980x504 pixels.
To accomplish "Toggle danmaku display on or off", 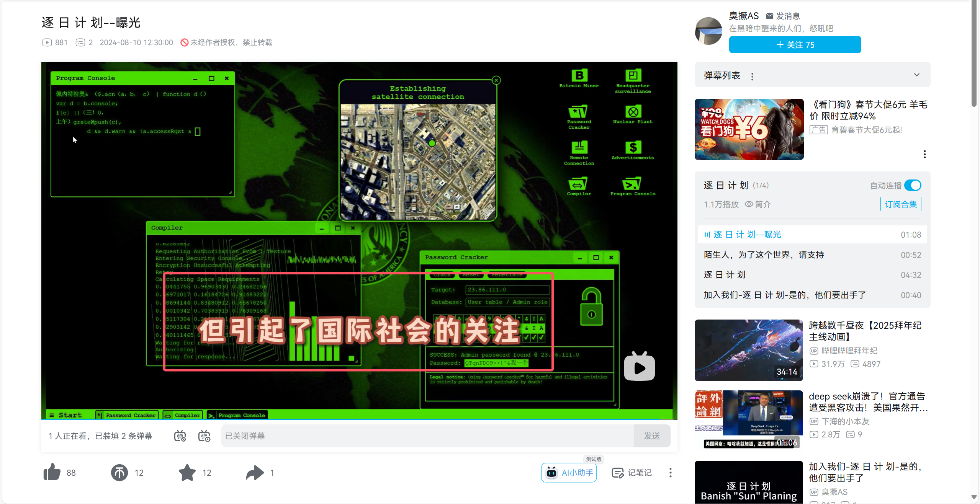I will tap(180, 436).
